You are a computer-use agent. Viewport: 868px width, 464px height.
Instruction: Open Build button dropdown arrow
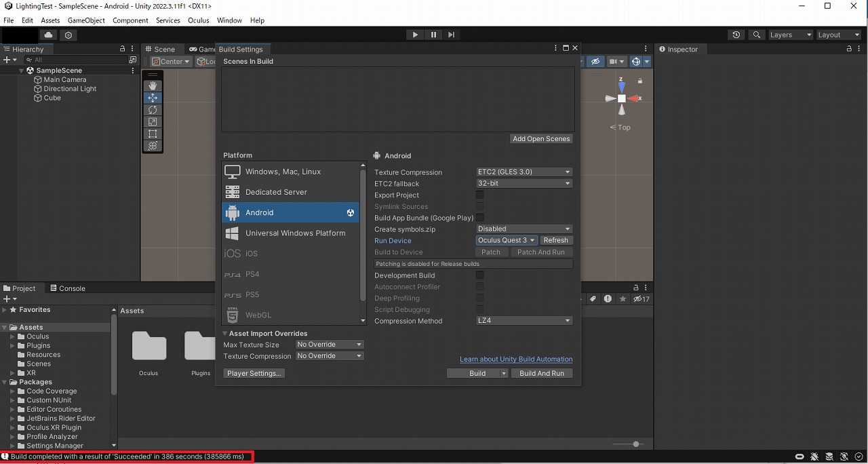[504, 373]
